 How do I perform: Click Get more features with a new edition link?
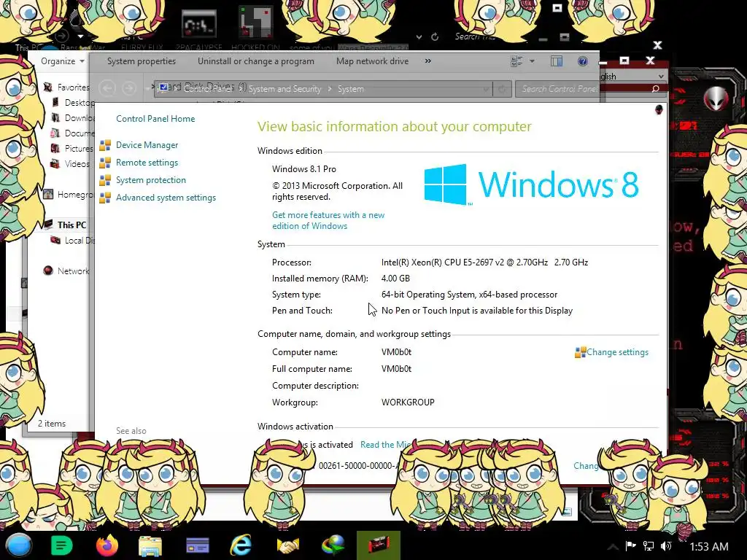tap(328, 220)
